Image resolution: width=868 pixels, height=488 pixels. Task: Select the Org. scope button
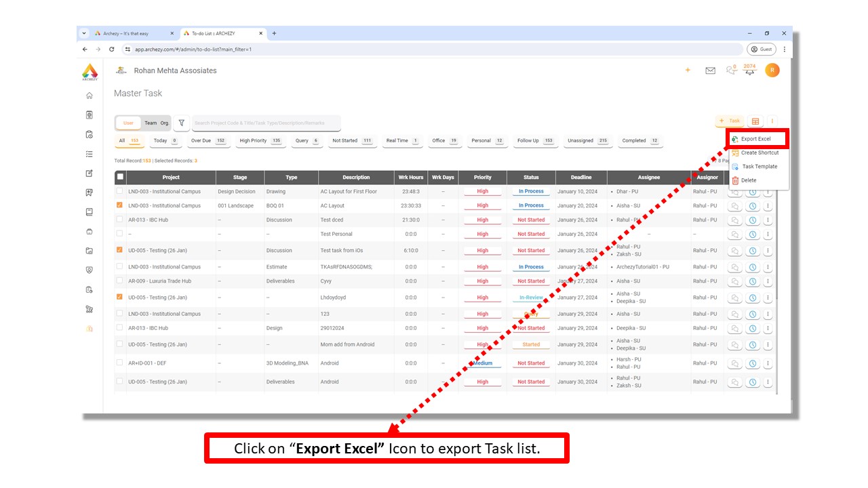(165, 123)
